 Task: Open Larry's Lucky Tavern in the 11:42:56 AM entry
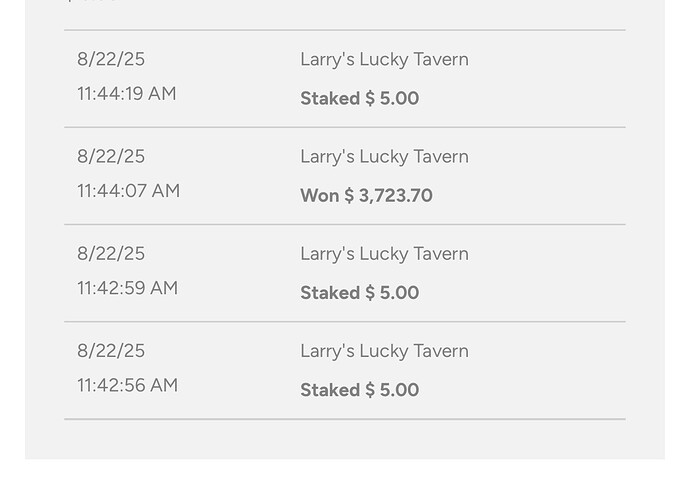click(x=384, y=350)
